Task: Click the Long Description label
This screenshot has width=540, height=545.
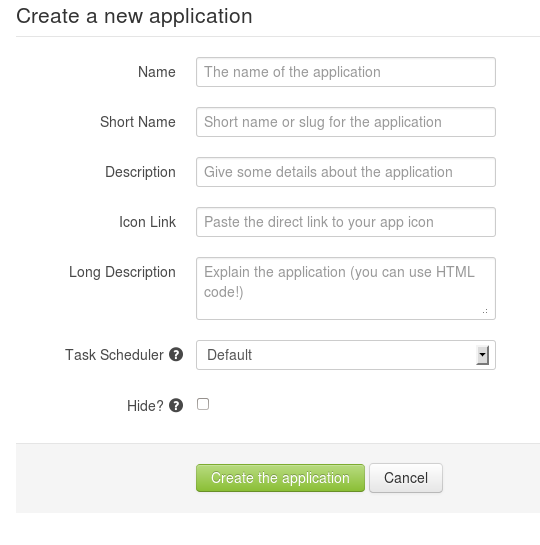Action: point(122,272)
